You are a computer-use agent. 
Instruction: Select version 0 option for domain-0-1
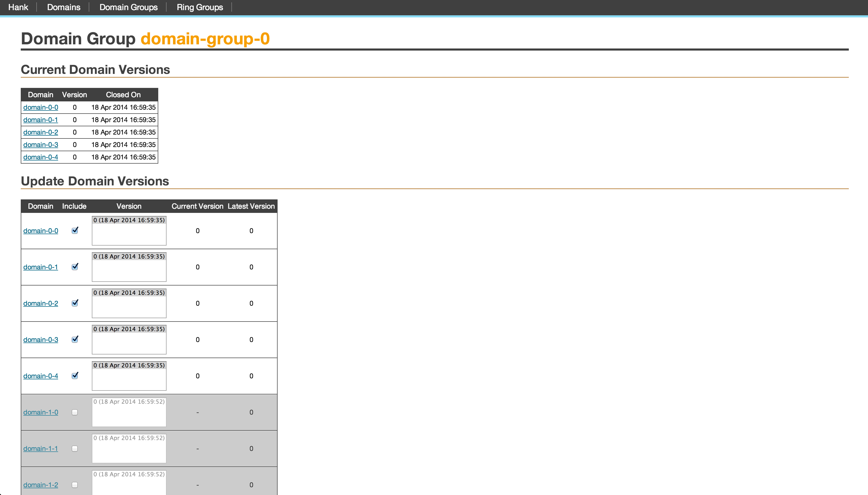tap(129, 257)
